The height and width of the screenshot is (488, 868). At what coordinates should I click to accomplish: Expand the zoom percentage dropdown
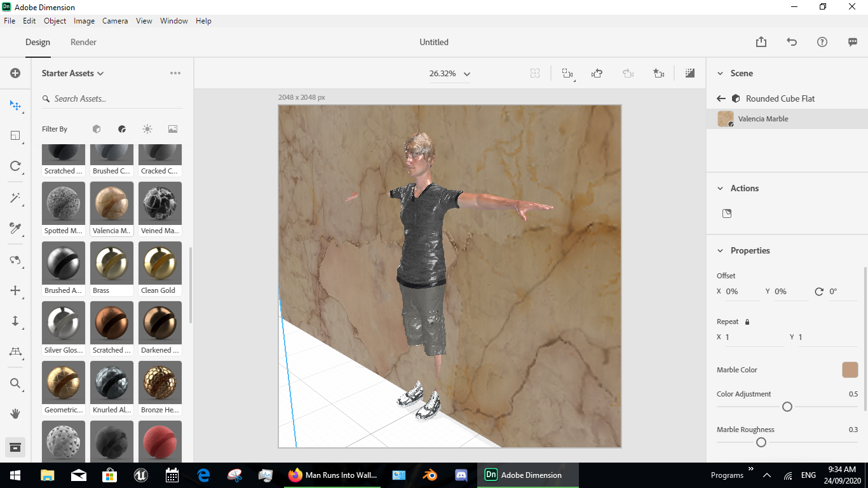(x=466, y=73)
